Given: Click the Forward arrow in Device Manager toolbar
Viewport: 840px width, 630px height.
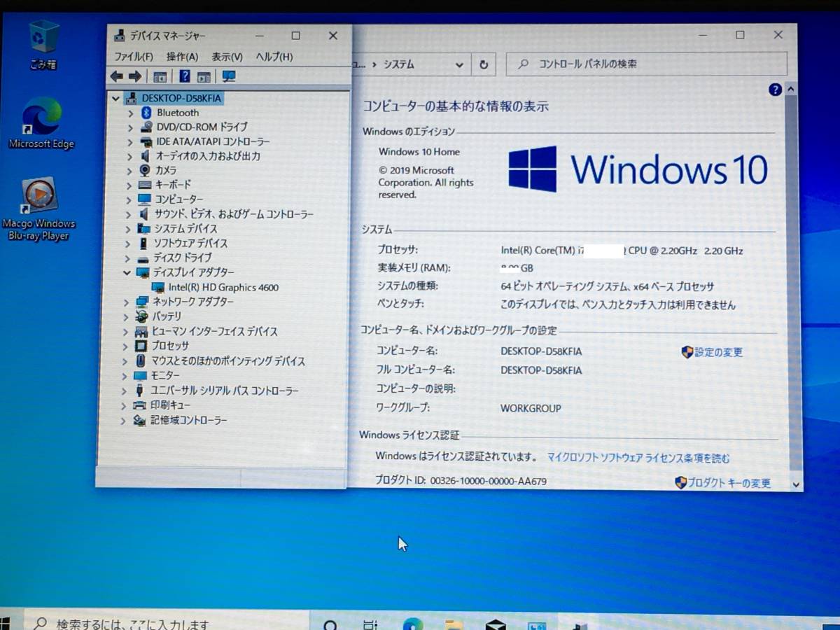Looking at the screenshot, I should tap(134, 76).
